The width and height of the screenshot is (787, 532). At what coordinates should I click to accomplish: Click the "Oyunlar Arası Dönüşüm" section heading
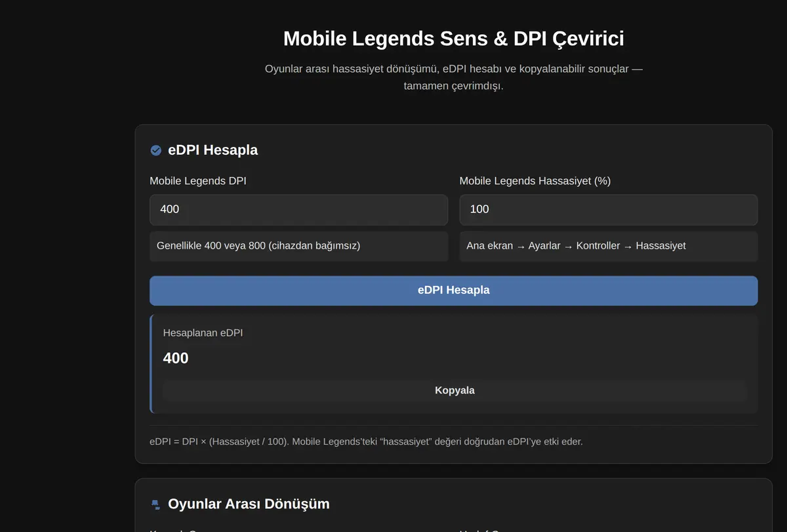pyautogui.click(x=249, y=504)
